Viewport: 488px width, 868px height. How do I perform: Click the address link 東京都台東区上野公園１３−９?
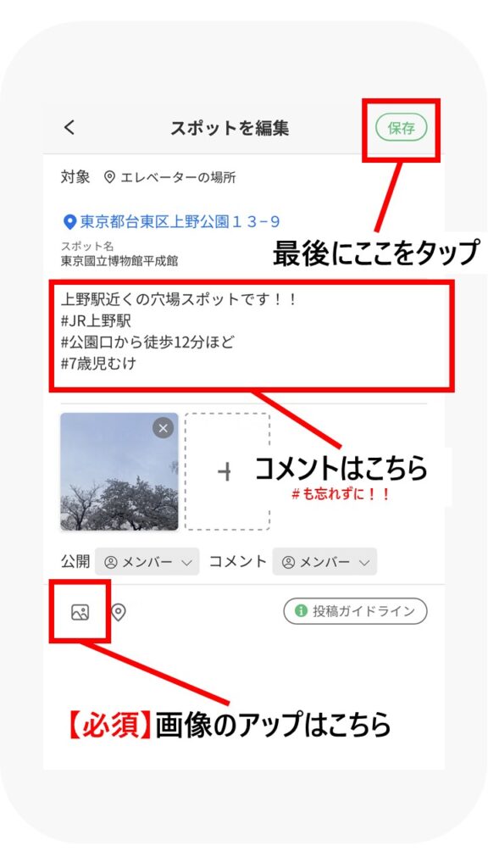point(180,222)
